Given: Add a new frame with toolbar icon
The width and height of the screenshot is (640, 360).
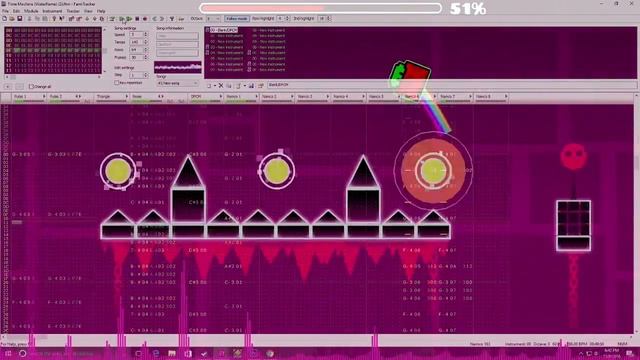Looking at the screenshot, I should click(x=71, y=19).
